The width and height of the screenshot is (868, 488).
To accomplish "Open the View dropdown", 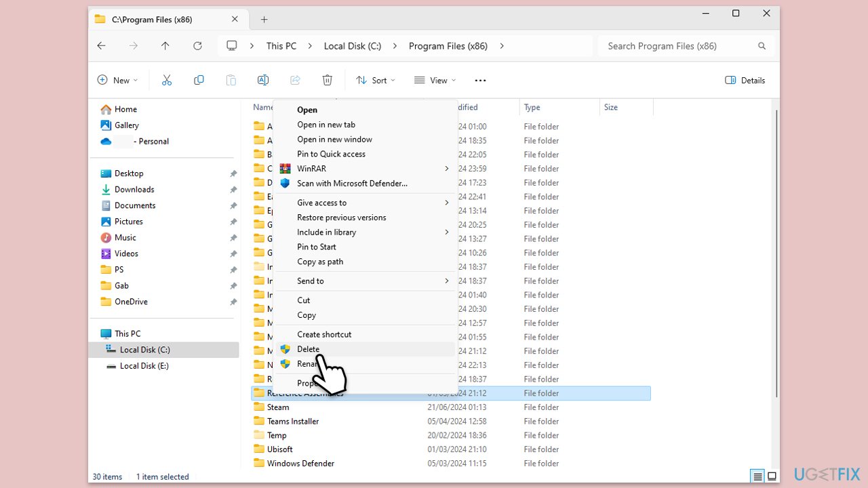I will pos(435,80).
